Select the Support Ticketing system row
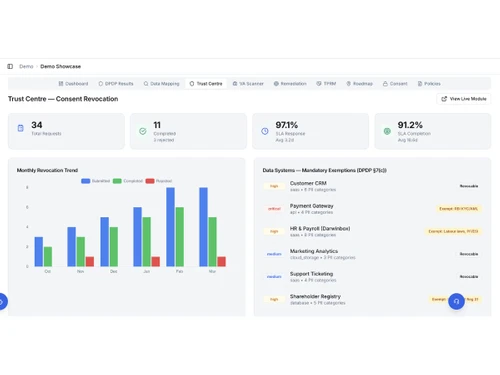 tap(372, 277)
